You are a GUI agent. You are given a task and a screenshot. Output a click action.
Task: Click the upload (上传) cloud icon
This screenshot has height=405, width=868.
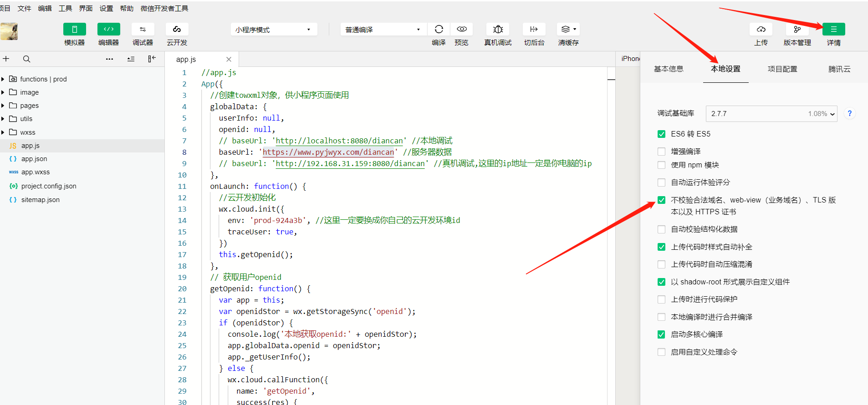pos(761,29)
